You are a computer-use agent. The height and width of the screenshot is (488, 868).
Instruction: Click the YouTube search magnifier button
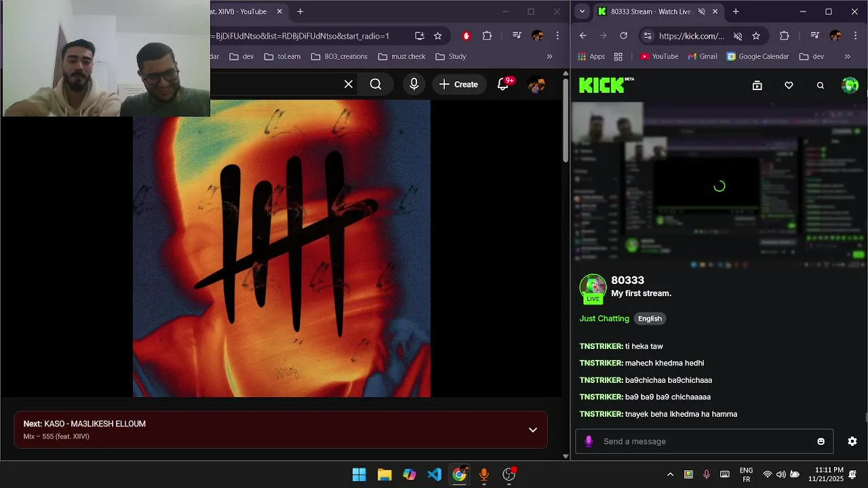click(x=376, y=84)
